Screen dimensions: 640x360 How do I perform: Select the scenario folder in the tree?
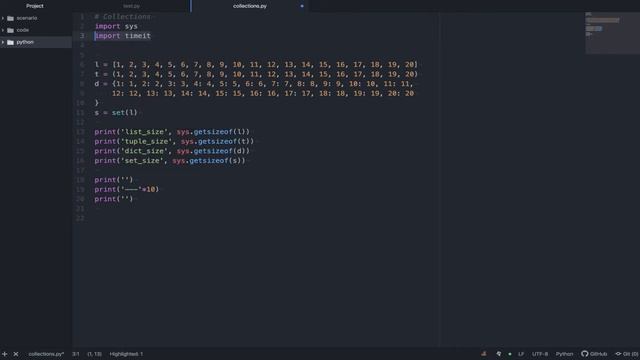point(36,18)
